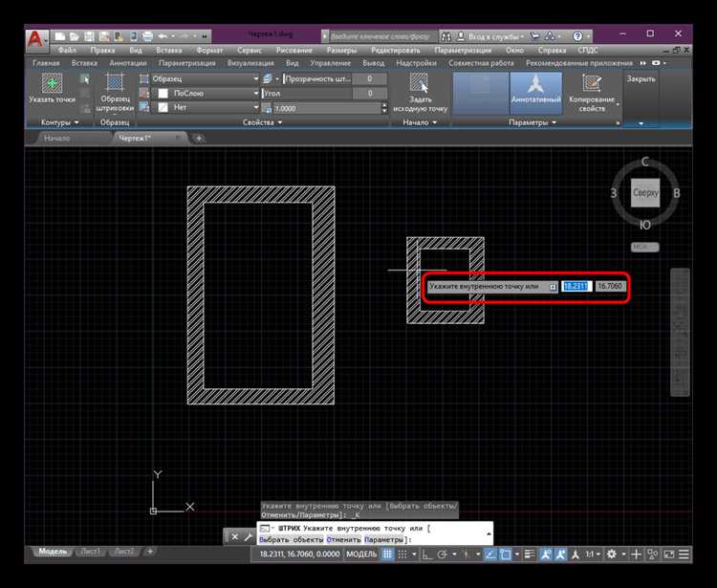Viewport: 717px width, 588px height.
Task: Click 'Параметры' command line option
Action: pos(384,539)
